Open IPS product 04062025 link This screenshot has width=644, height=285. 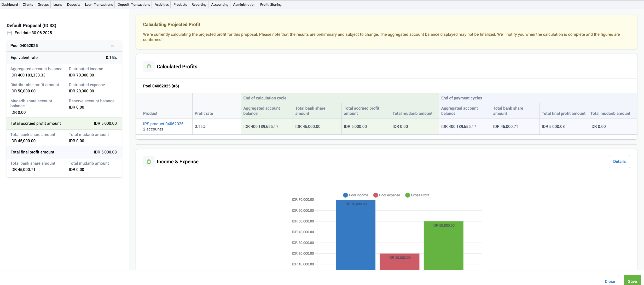(163, 123)
